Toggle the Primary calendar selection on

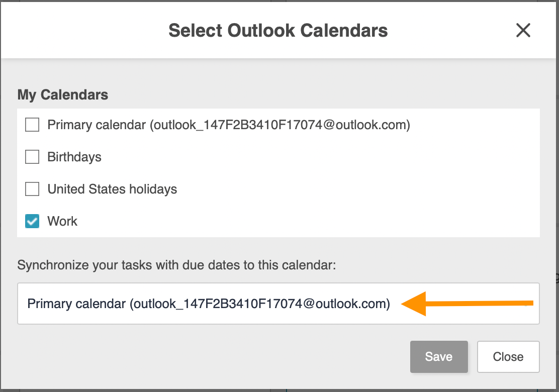tap(32, 125)
